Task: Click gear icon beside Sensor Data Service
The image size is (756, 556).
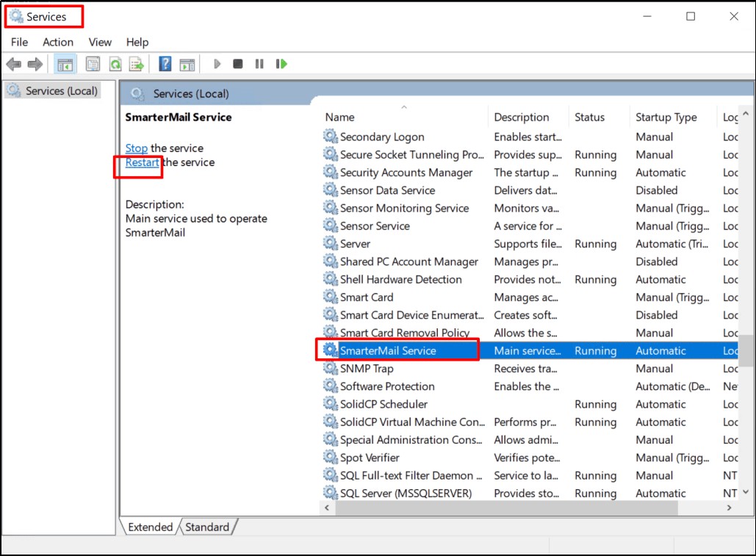Action: pyautogui.click(x=331, y=189)
